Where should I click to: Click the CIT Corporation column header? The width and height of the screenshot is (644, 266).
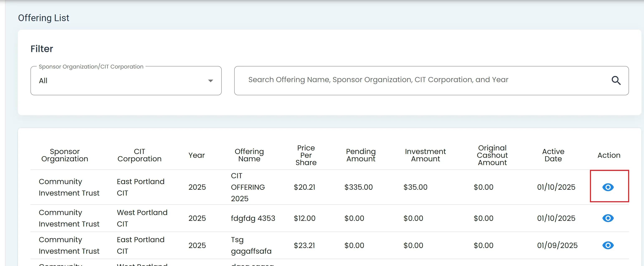tap(139, 155)
